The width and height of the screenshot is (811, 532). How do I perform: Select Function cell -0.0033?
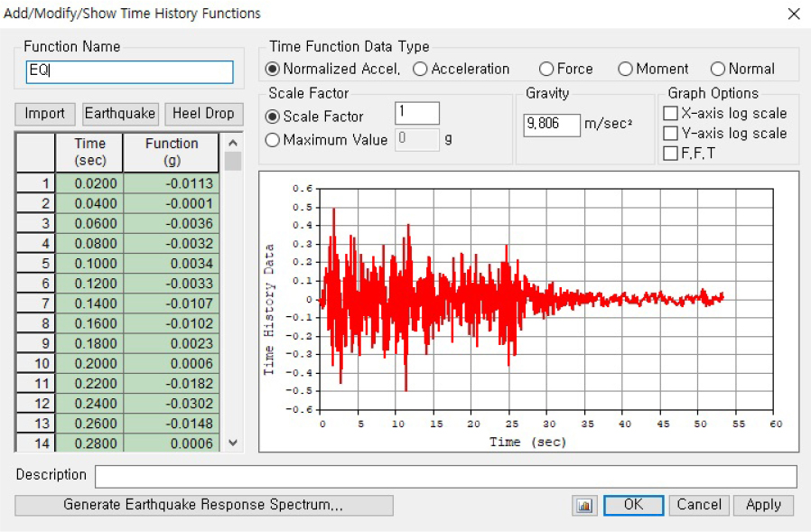172,284
